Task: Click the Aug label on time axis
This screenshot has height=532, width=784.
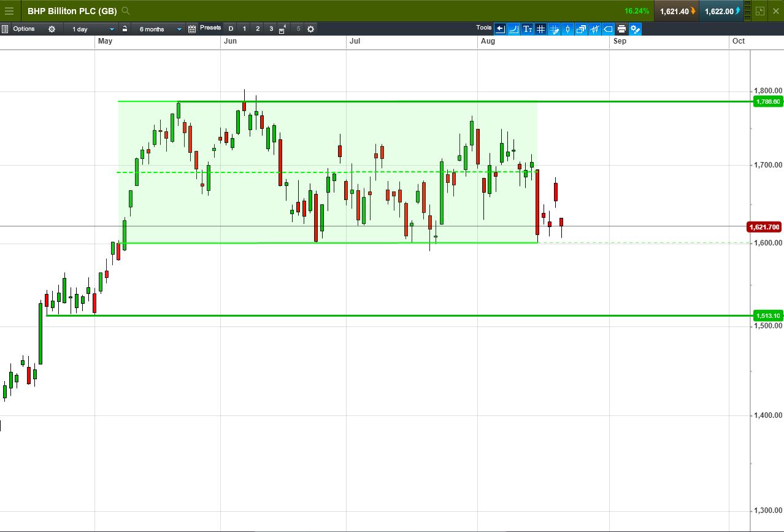Action: point(488,41)
